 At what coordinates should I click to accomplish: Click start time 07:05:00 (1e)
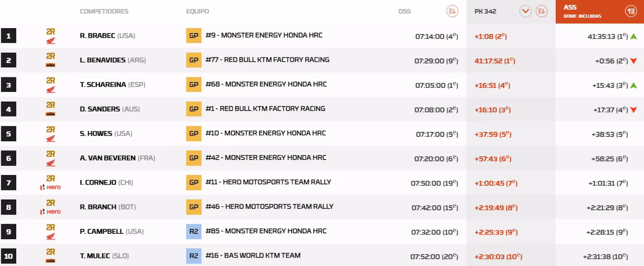coord(436,86)
